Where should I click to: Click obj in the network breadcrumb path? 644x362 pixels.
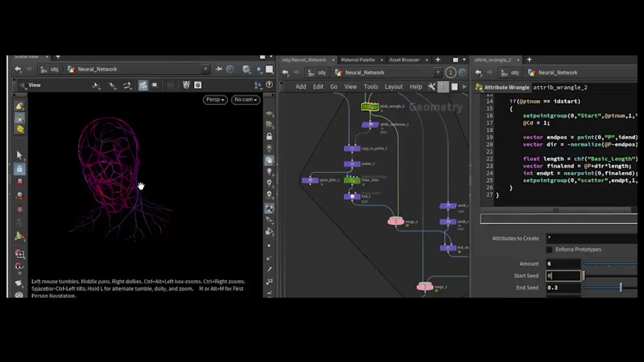(321, 72)
